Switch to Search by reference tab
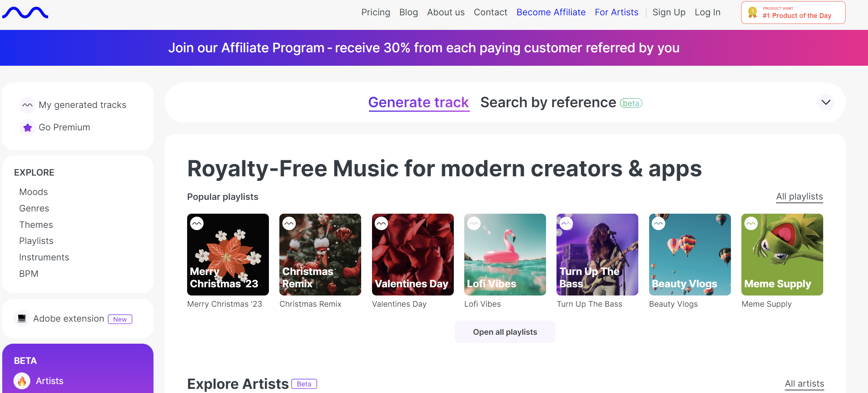 [x=548, y=102]
